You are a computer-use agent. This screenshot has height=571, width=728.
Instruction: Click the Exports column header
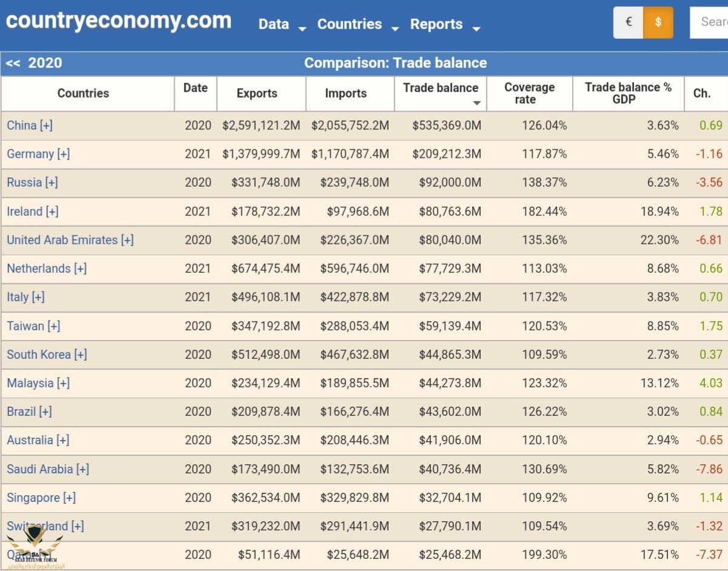pyautogui.click(x=257, y=93)
